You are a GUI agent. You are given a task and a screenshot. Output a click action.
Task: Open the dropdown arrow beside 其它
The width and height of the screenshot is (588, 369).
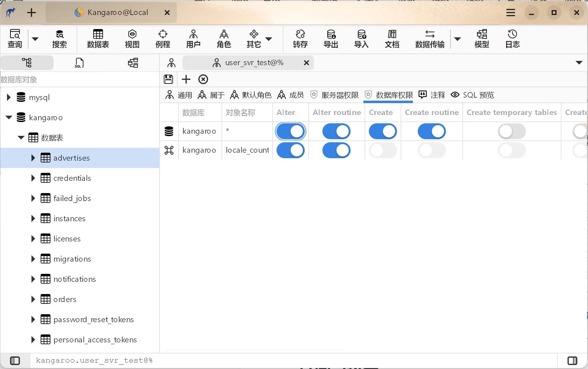click(269, 39)
